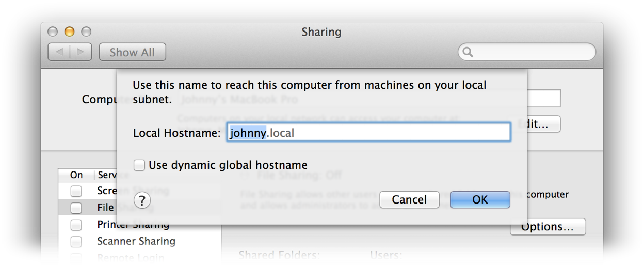
Task: Focus the System Preferences search field
Action: (532, 52)
